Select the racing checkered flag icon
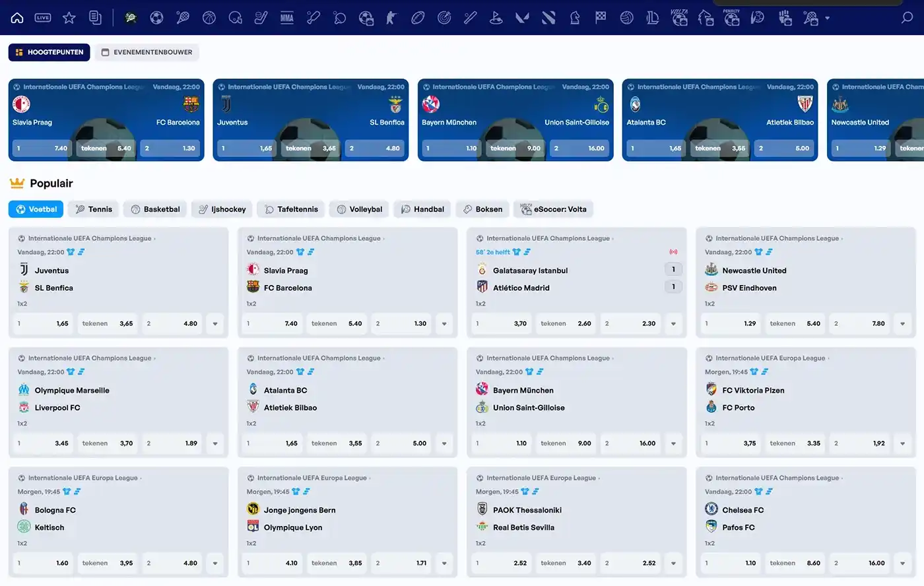The height and width of the screenshot is (586, 924). pos(601,18)
